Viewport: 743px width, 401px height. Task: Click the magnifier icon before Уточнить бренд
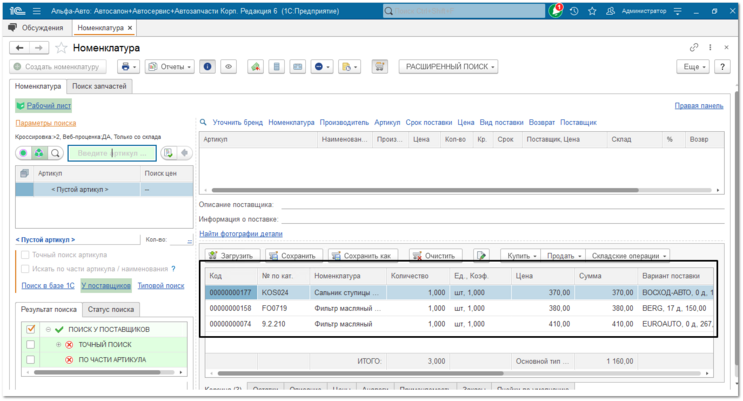point(203,122)
